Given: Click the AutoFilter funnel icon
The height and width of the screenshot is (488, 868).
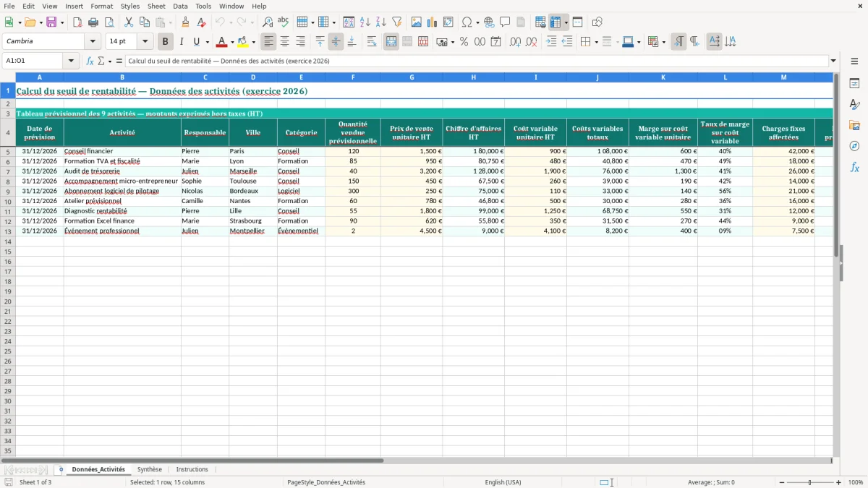Looking at the screenshot, I should [396, 22].
